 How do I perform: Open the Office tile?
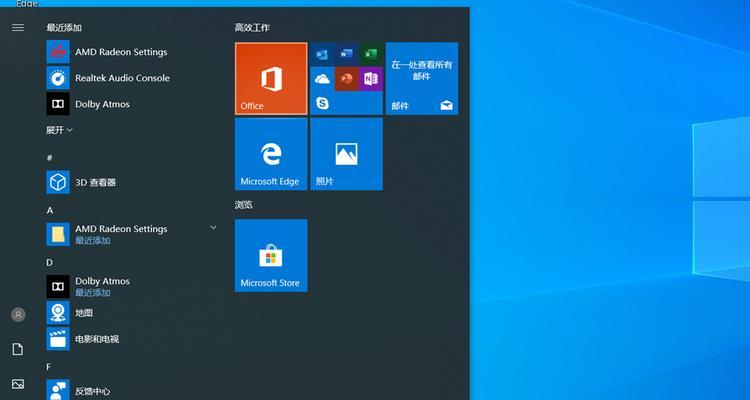(271, 78)
